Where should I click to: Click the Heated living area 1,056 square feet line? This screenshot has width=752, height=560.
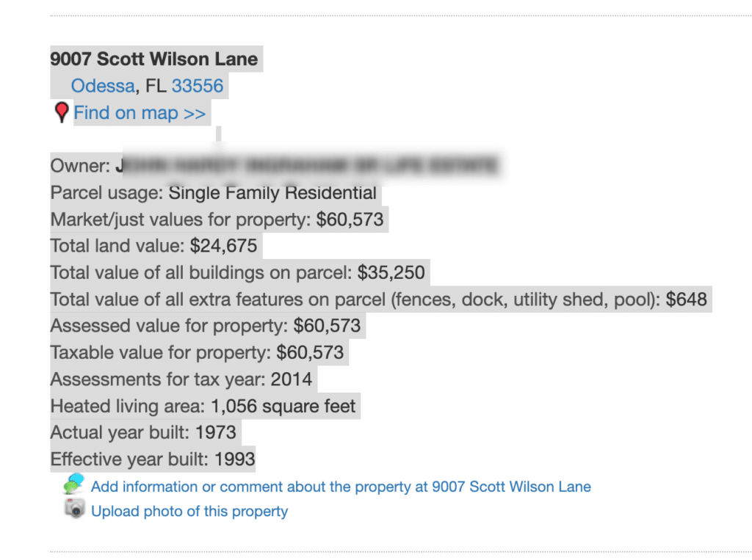(x=203, y=407)
